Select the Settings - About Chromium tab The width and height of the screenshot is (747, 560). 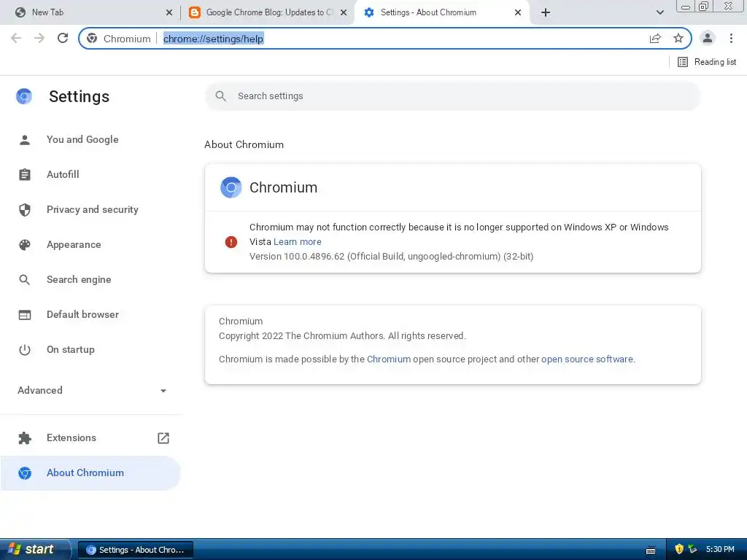pyautogui.click(x=443, y=12)
